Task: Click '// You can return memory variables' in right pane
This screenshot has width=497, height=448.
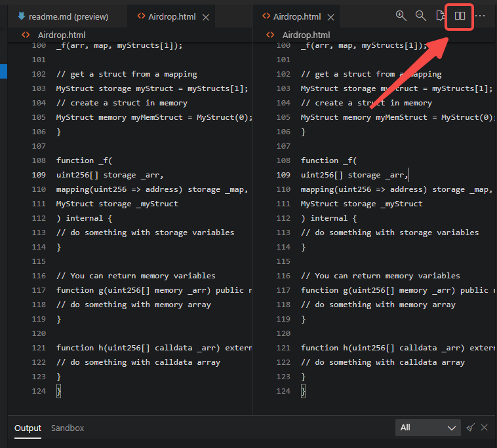Action: 380,276
